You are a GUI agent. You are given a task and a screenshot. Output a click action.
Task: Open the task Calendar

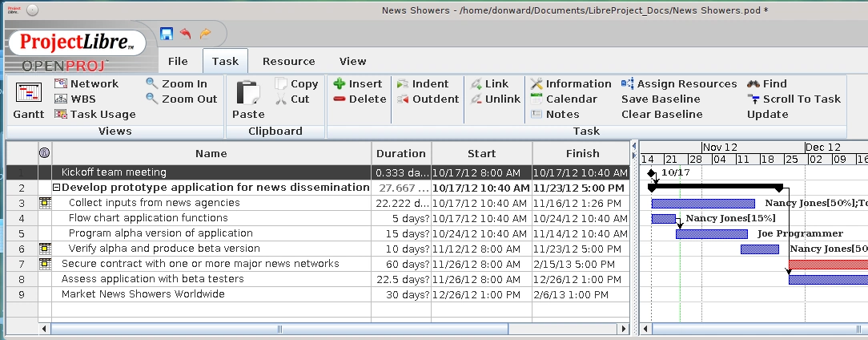564,99
